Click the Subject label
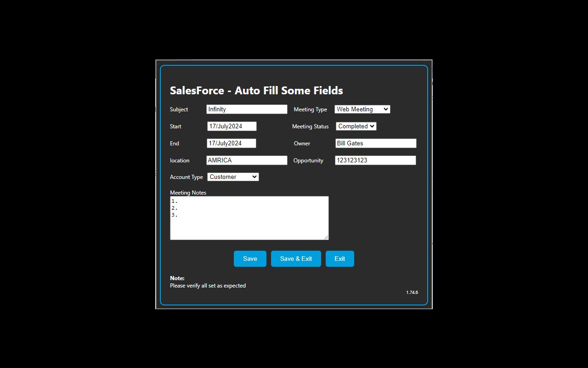 coord(179,109)
